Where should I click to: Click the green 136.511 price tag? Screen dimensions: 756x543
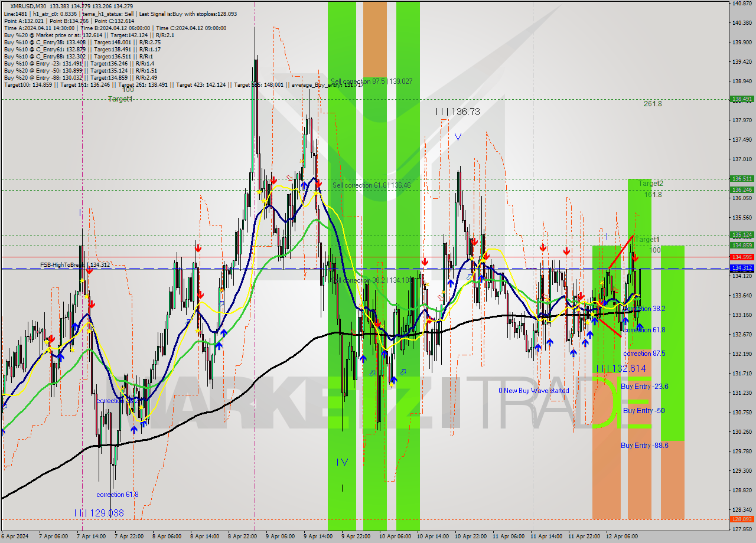click(742, 178)
